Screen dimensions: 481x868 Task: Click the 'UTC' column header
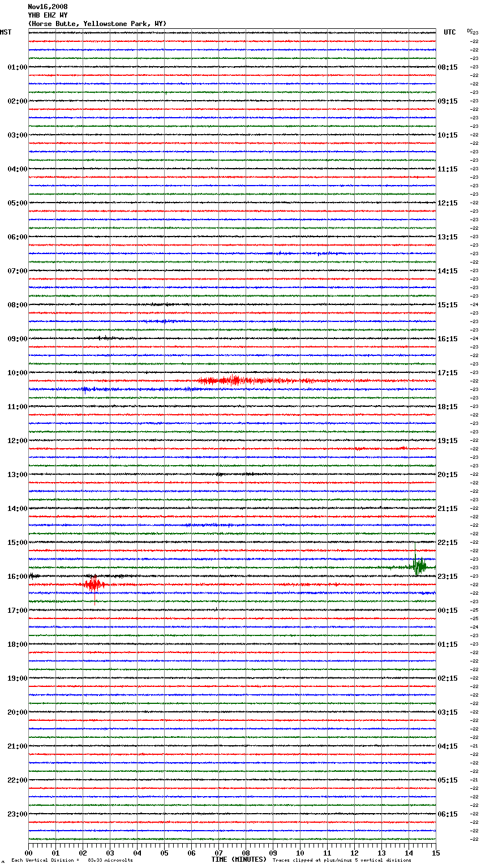click(449, 32)
